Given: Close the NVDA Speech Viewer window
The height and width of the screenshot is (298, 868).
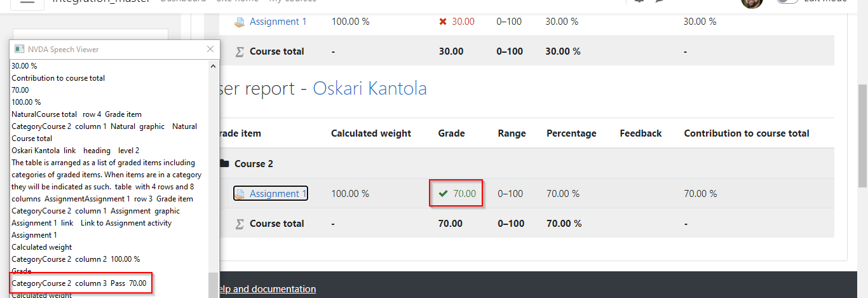Looking at the screenshot, I should pyautogui.click(x=211, y=49).
